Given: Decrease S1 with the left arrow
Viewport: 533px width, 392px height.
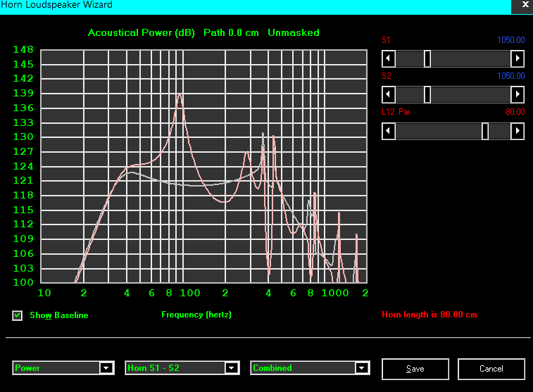Looking at the screenshot, I should 389,59.
